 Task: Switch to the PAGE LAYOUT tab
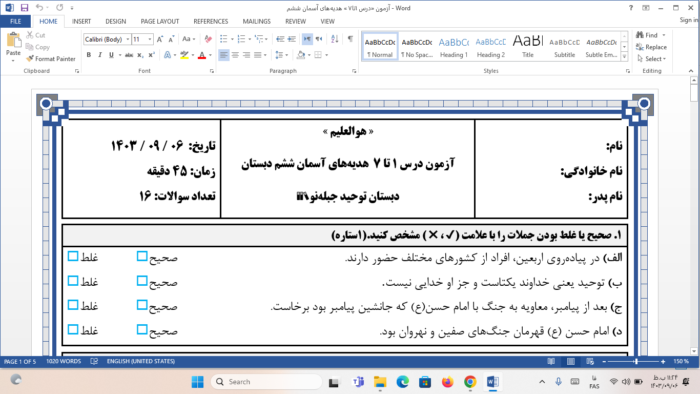tap(159, 21)
